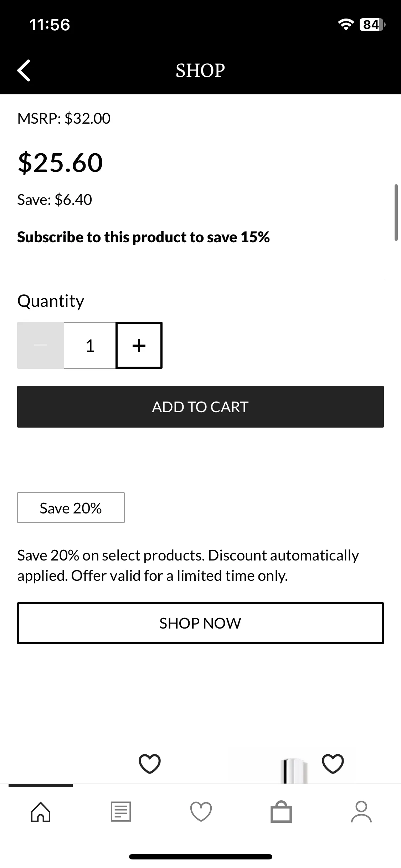Tap Subscribe to this product to save 15%
401x868 pixels.
coord(143,237)
